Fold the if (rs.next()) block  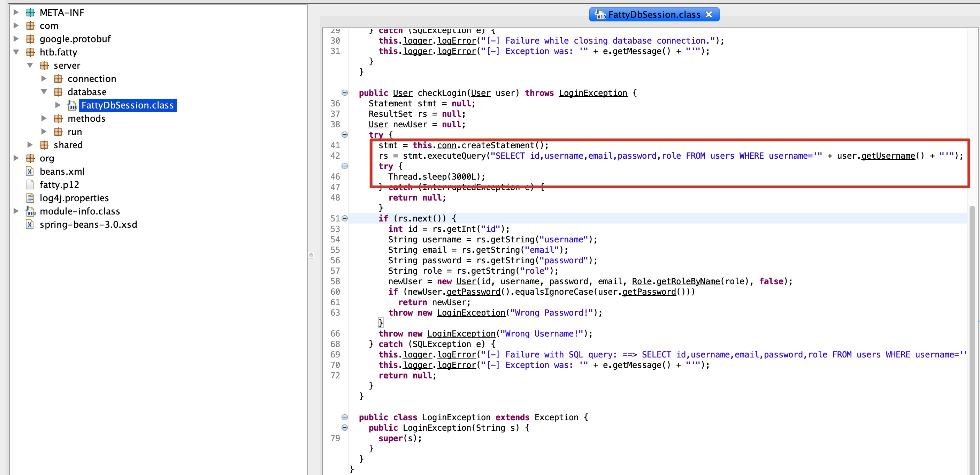coord(344,218)
